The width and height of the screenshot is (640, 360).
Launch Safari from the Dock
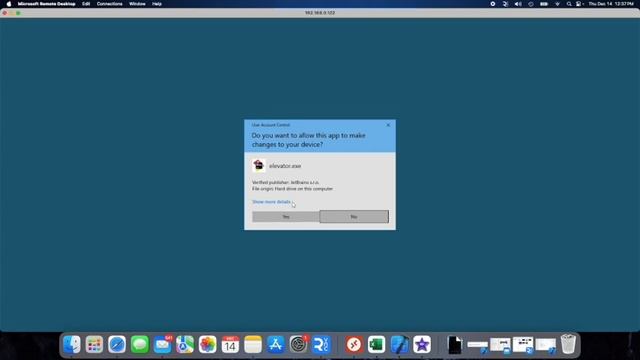[117, 344]
